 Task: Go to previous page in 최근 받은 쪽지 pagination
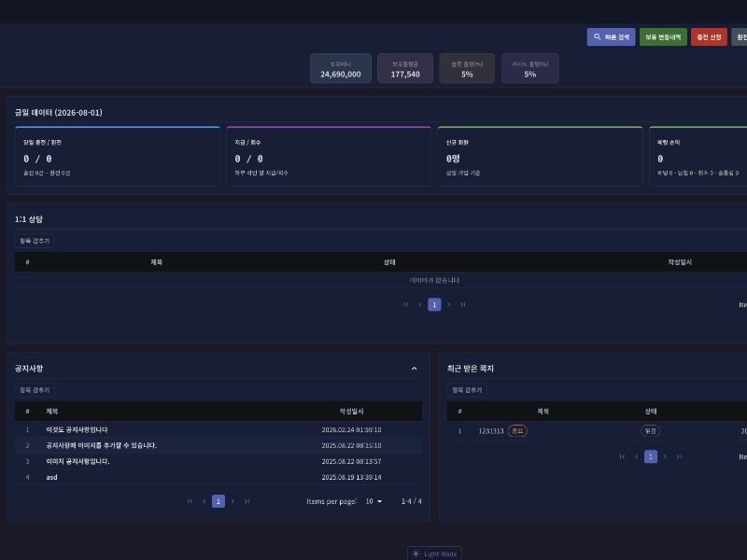point(637,457)
